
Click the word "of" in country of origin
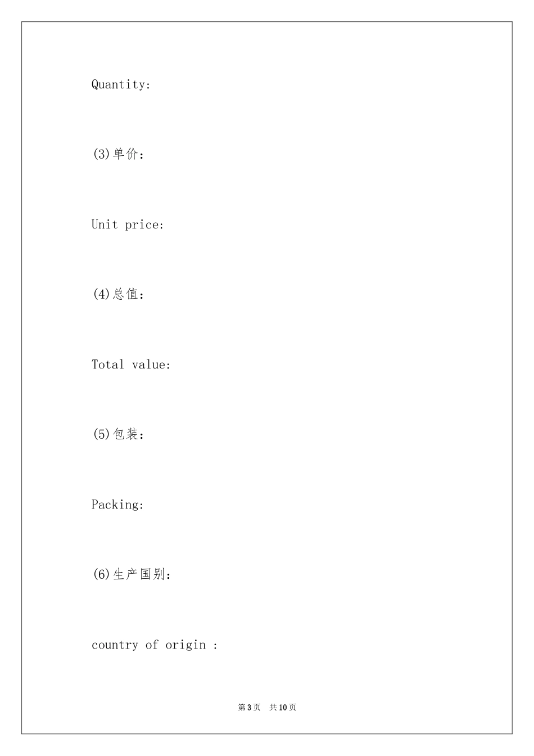pyautogui.click(x=152, y=645)
